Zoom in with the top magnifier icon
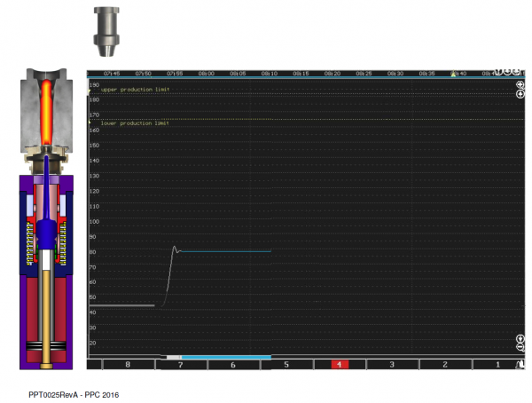Screen dimensions: 532x403 click(x=520, y=84)
